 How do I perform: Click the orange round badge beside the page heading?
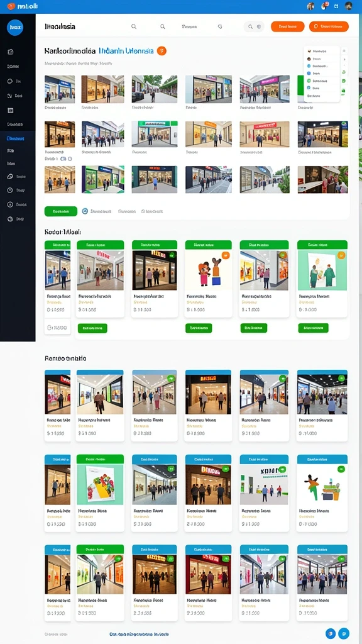tap(162, 51)
